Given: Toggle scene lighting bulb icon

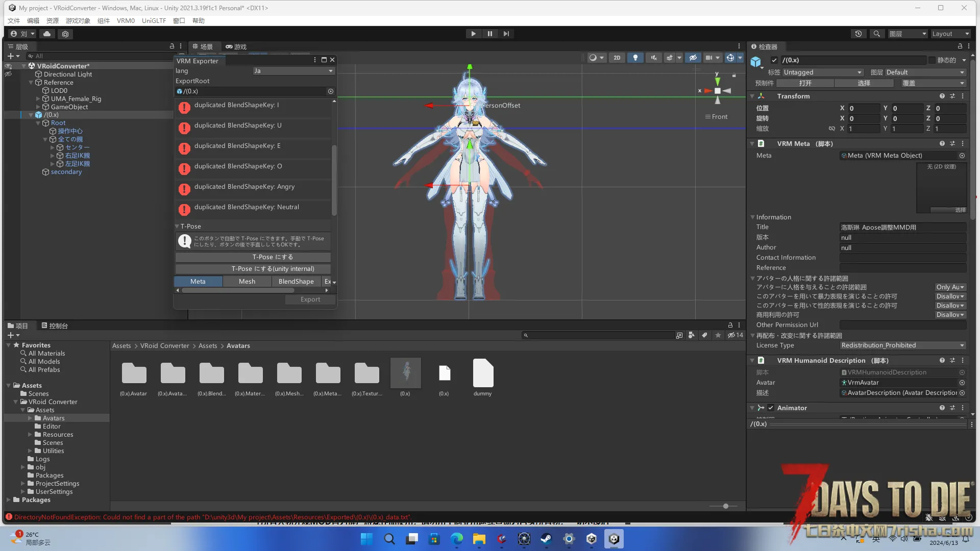Looking at the screenshot, I should 635,58.
